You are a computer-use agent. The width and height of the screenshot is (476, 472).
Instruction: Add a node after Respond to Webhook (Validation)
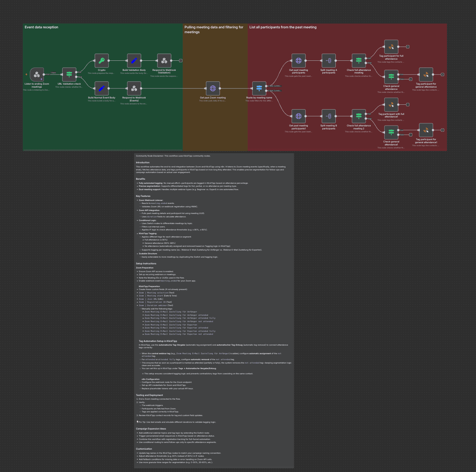181,60
